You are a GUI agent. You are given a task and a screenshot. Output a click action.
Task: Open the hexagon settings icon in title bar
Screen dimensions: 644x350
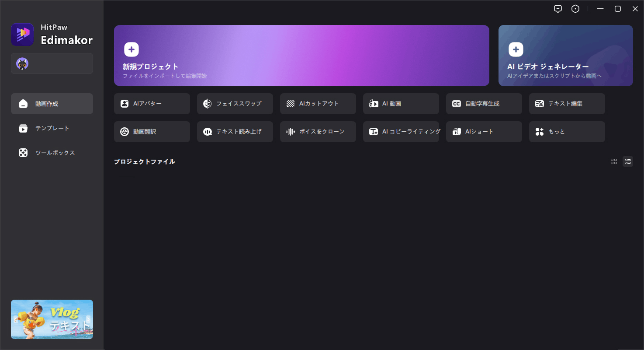tap(575, 9)
